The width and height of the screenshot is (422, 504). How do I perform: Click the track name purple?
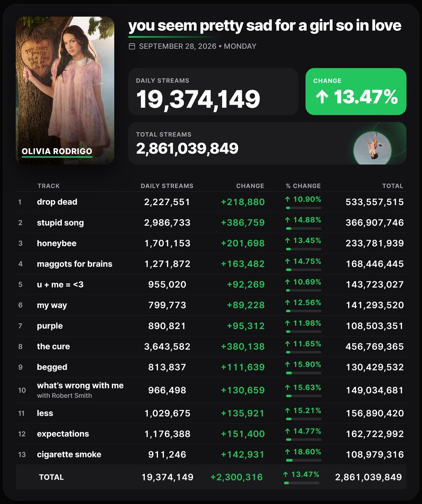[x=50, y=326]
